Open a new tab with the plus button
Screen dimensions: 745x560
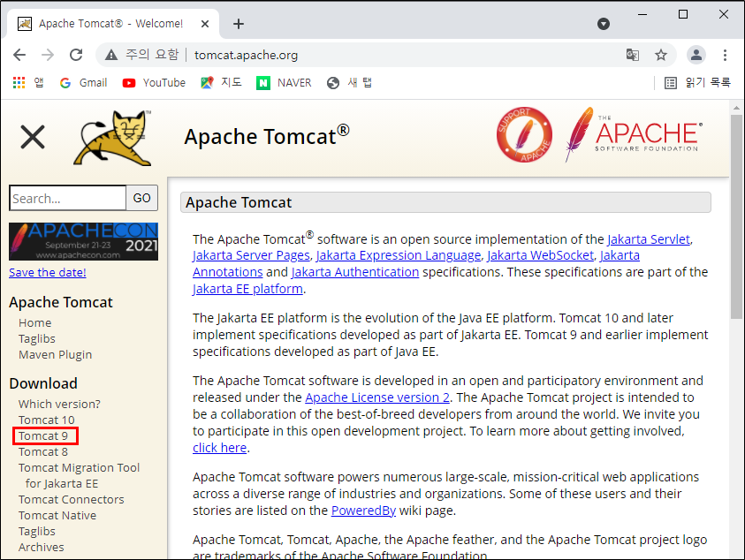[239, 24]
